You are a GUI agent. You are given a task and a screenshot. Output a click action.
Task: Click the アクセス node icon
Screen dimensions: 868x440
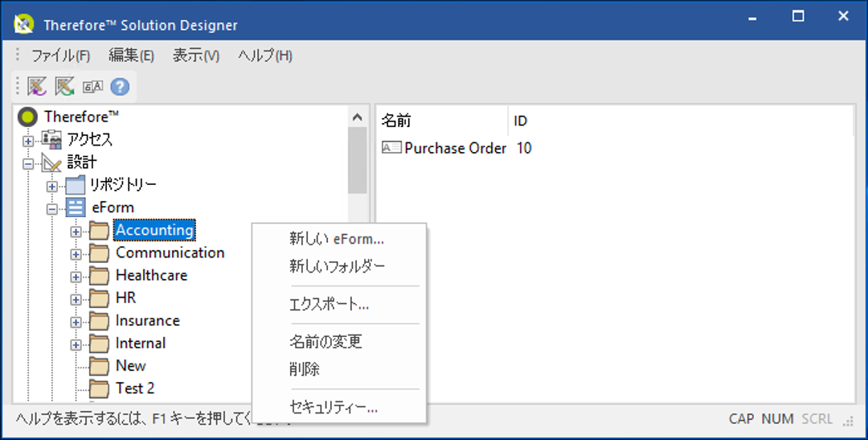pyautogui.click(x=51, y=140)
